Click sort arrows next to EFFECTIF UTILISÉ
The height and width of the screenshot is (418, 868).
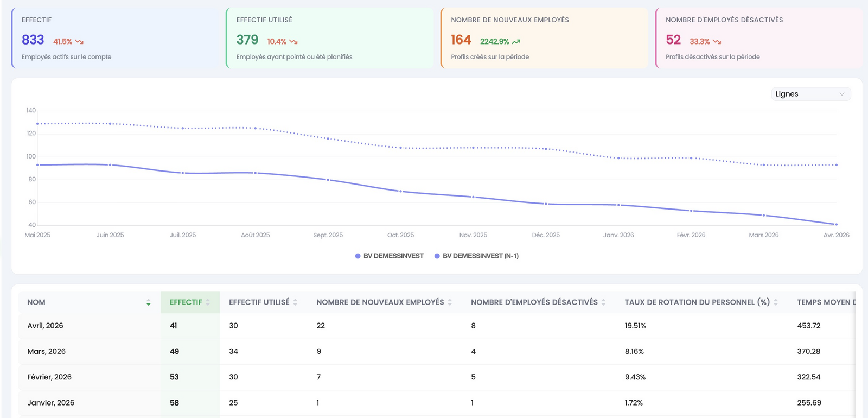[295, 302]
